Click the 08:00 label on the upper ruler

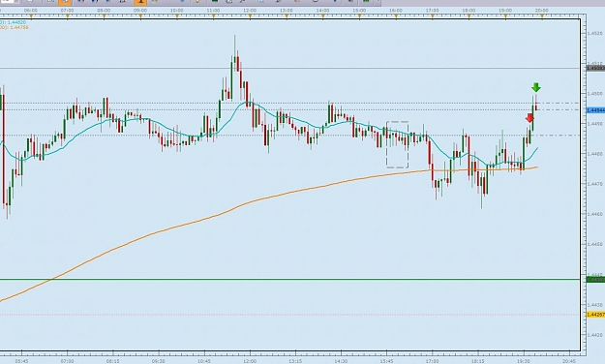[104, 11]
